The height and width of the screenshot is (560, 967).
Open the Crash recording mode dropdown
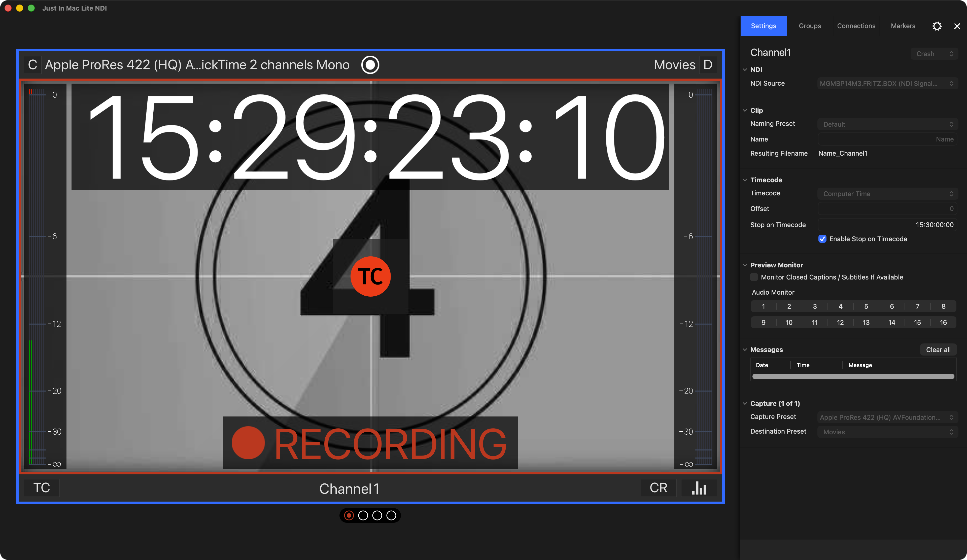[934, 54]
